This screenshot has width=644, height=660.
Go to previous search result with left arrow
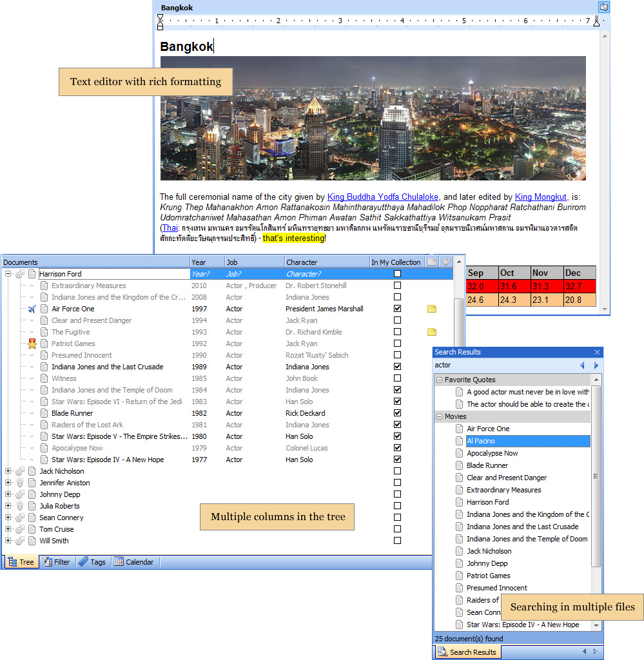click(x=582, y=365)
